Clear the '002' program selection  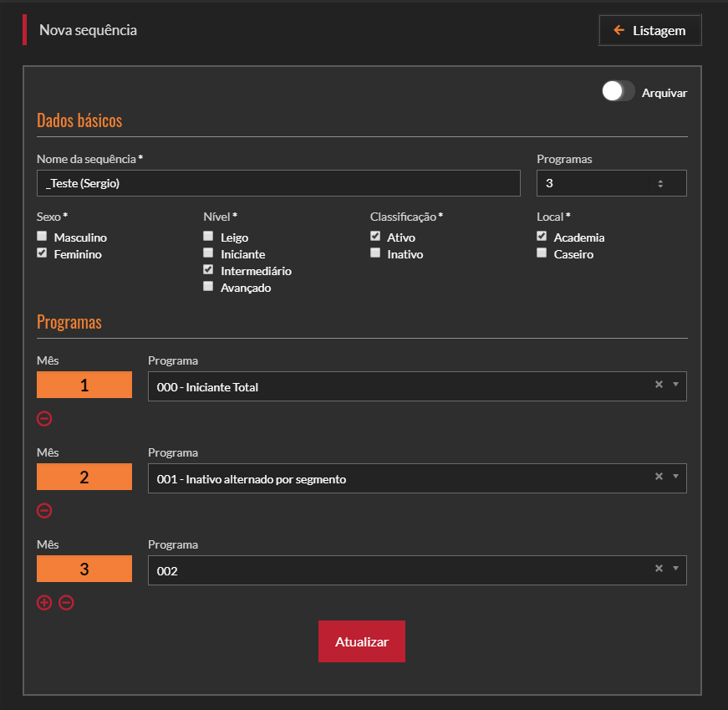coord(659,569)
